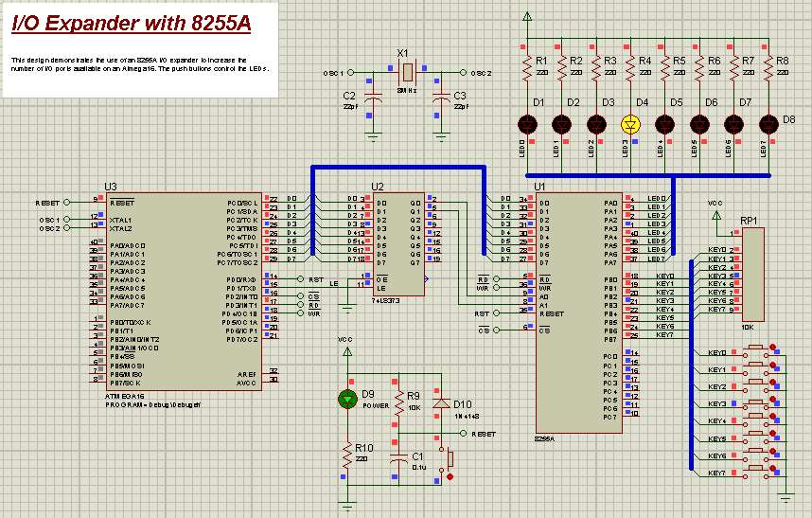
Task: Select diode D10 (1N4148)
Action: [x=439, y=402]
